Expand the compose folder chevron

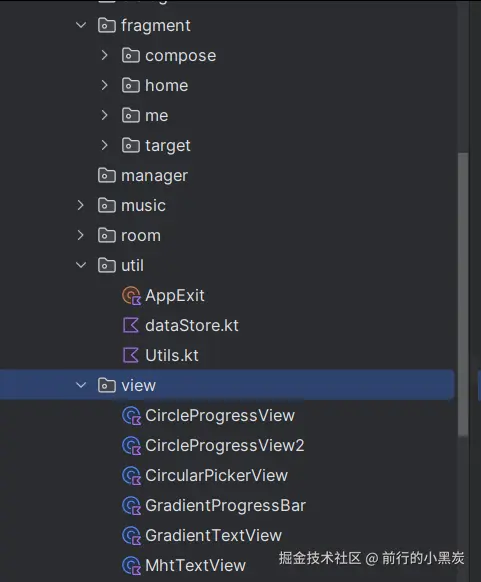(105, 55)
